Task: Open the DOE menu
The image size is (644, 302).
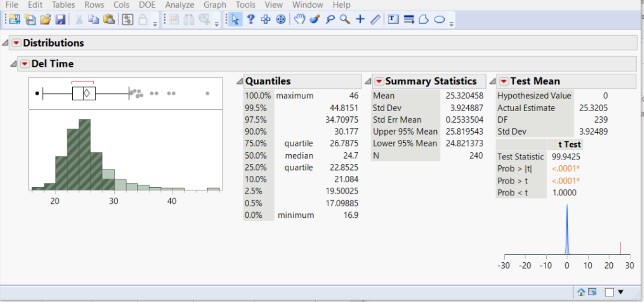Action: pyautogui.click(x=147, y=5)
